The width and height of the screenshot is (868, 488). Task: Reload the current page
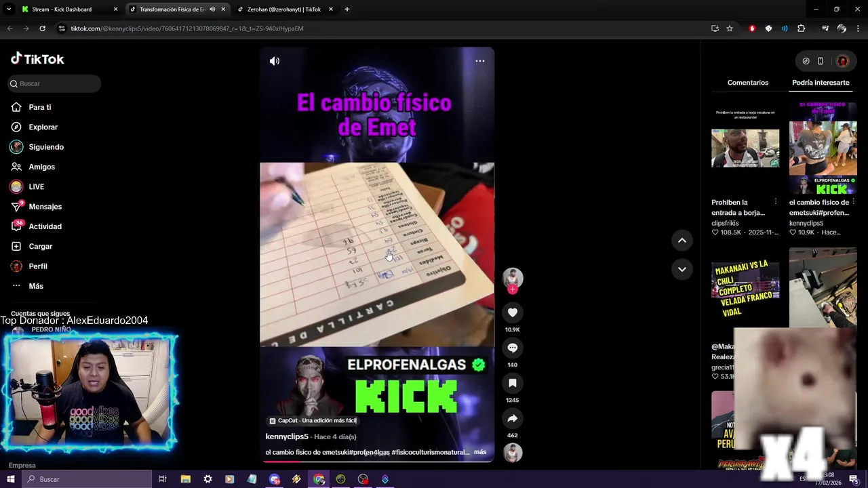click(42, 28)
